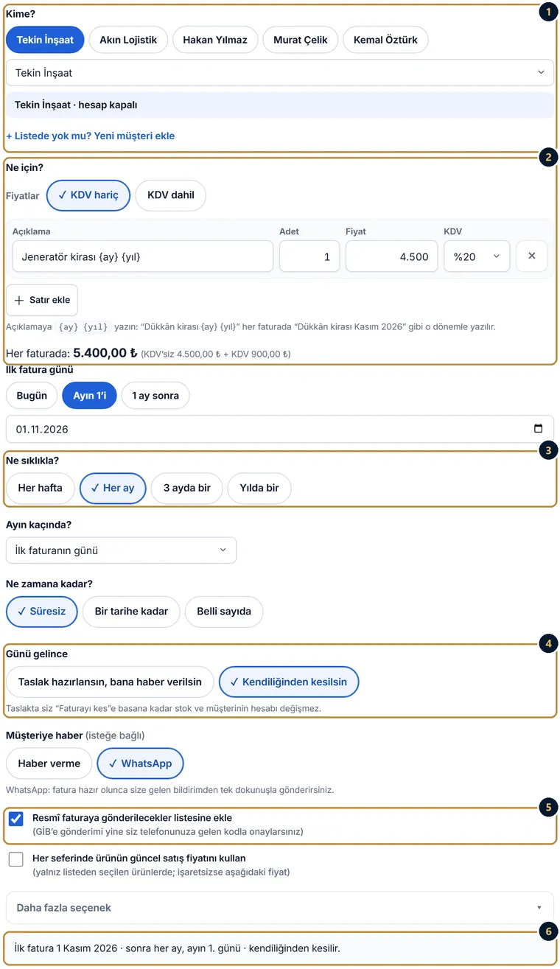Viewport: 560px width, 969px height.
Task: Open the %20 KDV rate dropdown
Action: (477, 256)
